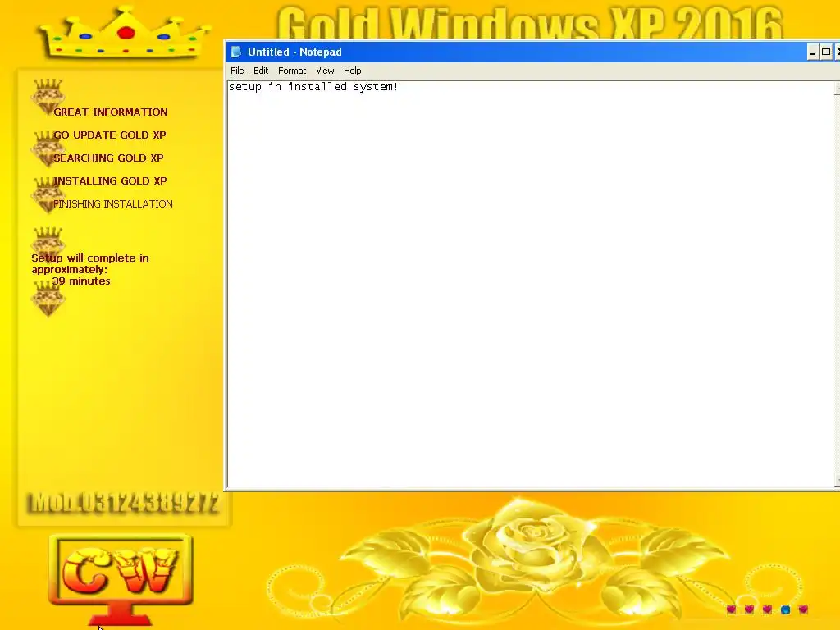Screen dimensions: 840x630
Task: Open the Edit menu in Notepad
Action: click(261, 71)
